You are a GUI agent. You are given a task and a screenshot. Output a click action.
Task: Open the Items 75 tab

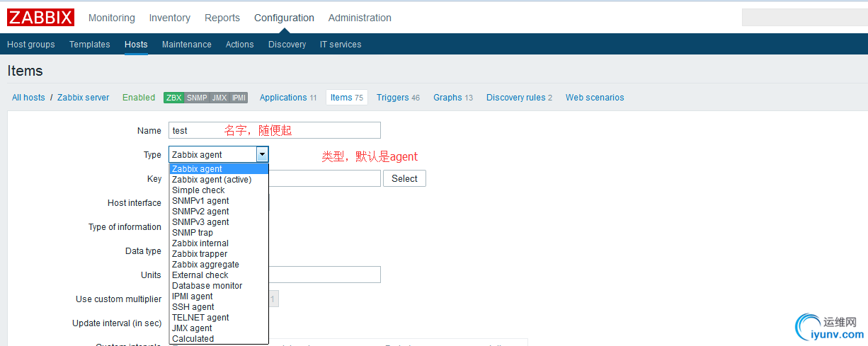pos(347,98)
